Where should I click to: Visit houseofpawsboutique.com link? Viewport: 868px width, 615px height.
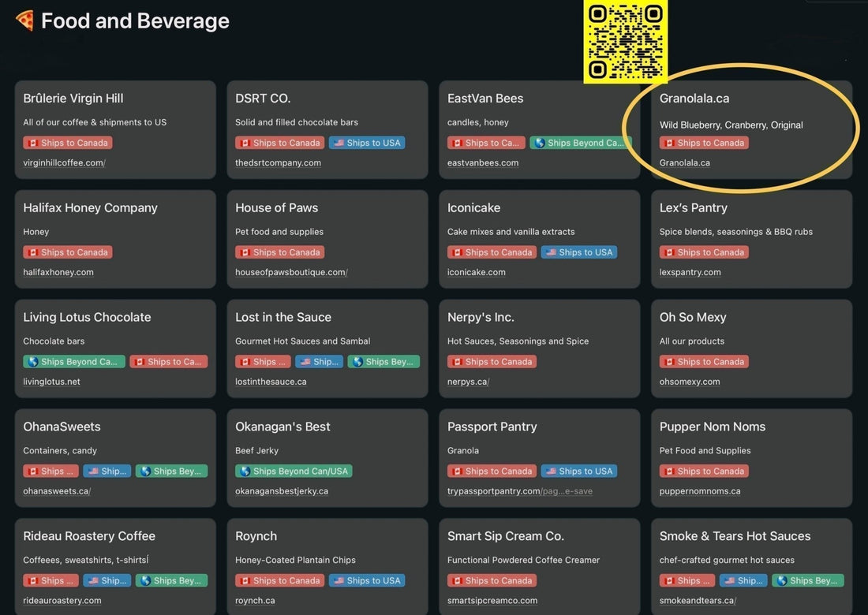point(291,272)
